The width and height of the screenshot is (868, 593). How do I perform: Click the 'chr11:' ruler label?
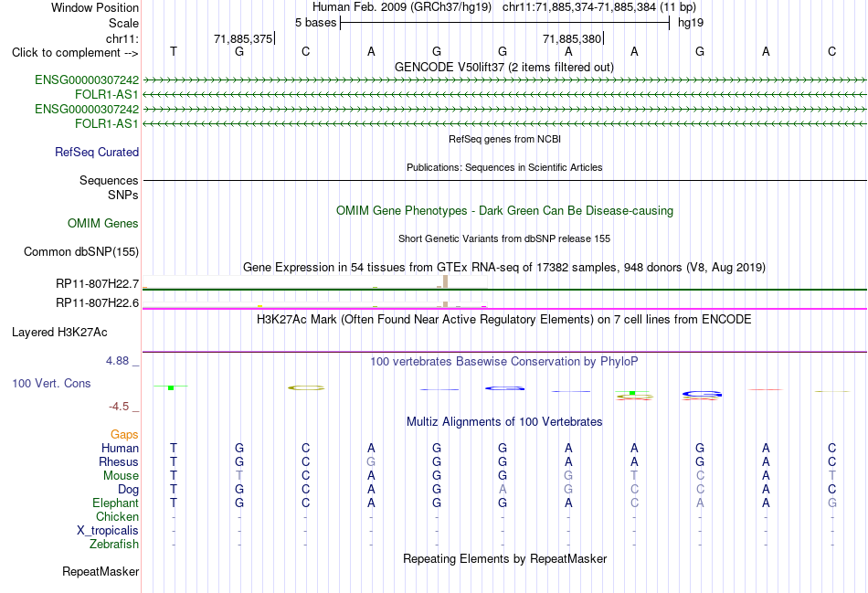click(x=122, y=38)
